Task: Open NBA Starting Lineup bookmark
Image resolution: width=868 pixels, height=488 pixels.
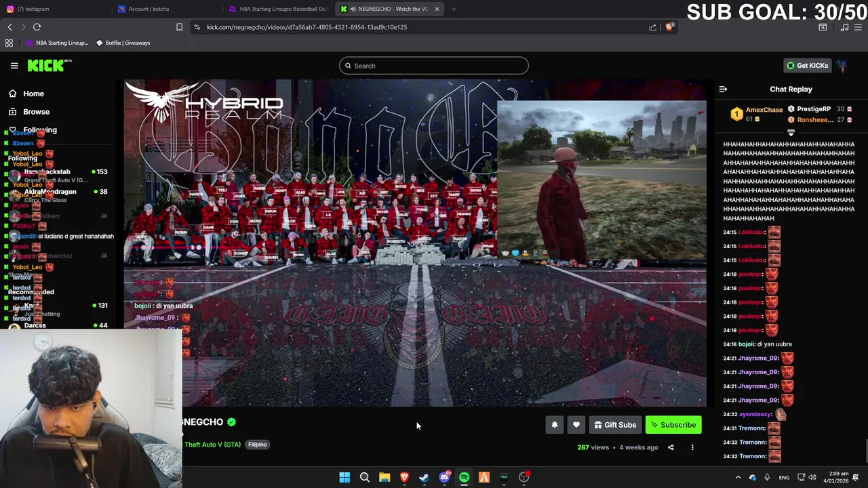Action: 57,43
